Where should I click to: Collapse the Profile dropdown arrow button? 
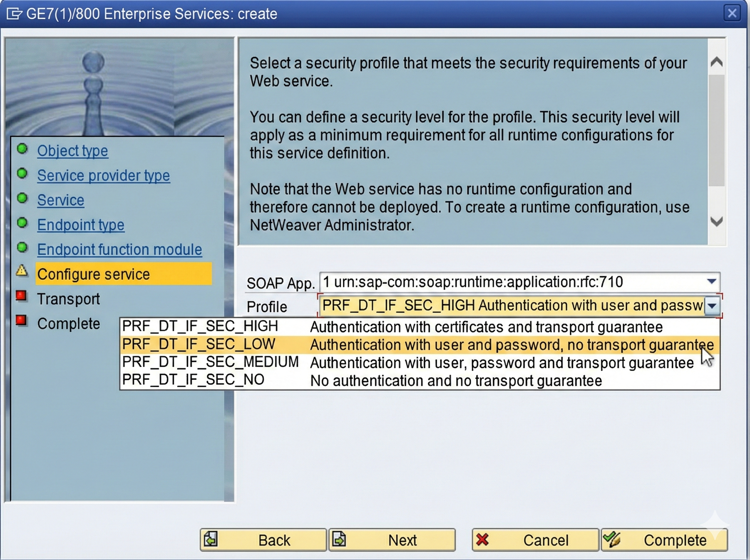[712, 306]
